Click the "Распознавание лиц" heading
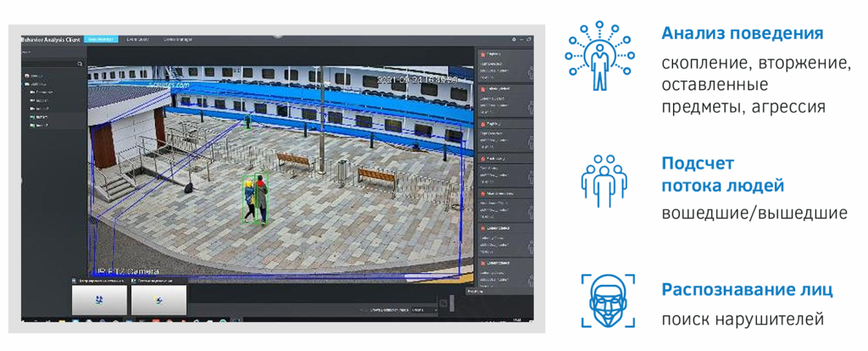The width and height of the screenshot is (868, 351). pos(747,289)
